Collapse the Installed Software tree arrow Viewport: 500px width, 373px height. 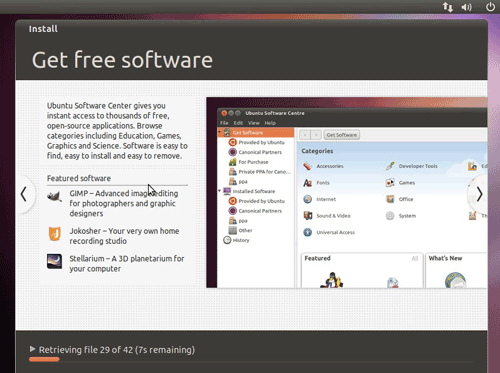[x=219, y=191]
